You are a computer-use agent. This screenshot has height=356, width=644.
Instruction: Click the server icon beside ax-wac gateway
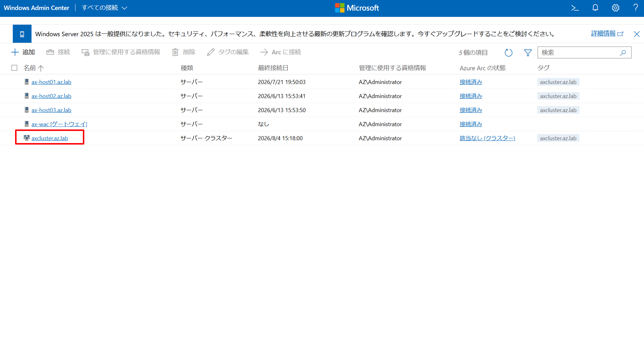pyautogui.click(x=26, y=124)
